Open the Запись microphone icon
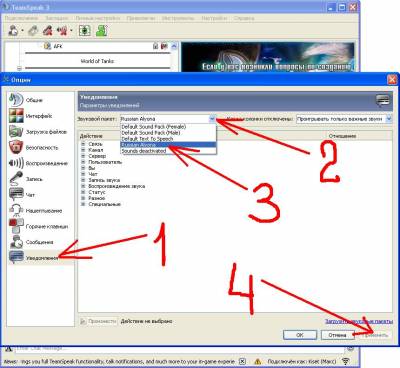 click(16, 179)
